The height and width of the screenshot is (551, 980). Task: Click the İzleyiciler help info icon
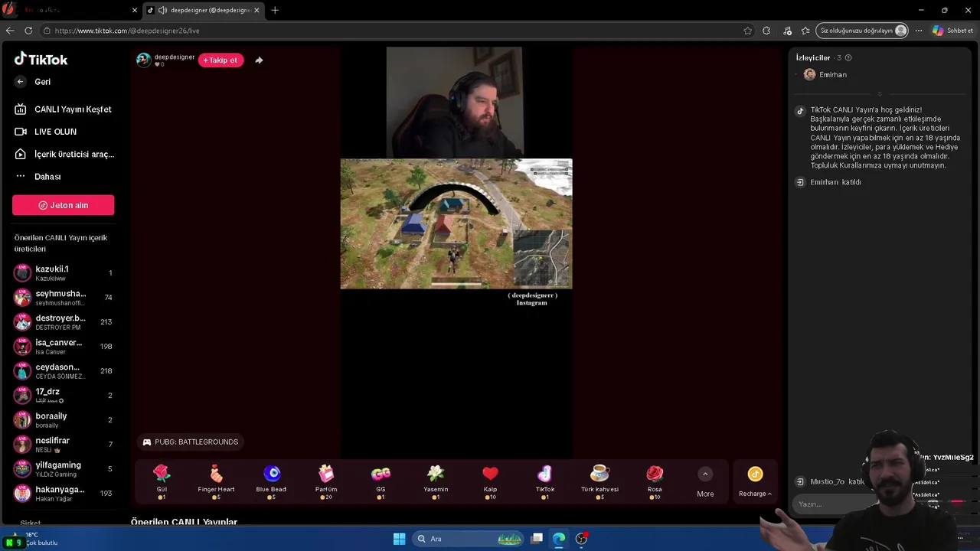coord(848,58)
